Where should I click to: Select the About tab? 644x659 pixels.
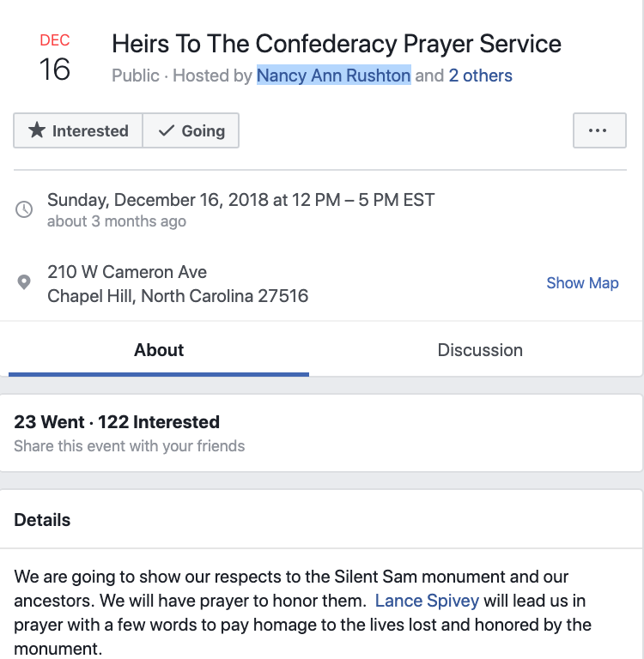[159, 350]
